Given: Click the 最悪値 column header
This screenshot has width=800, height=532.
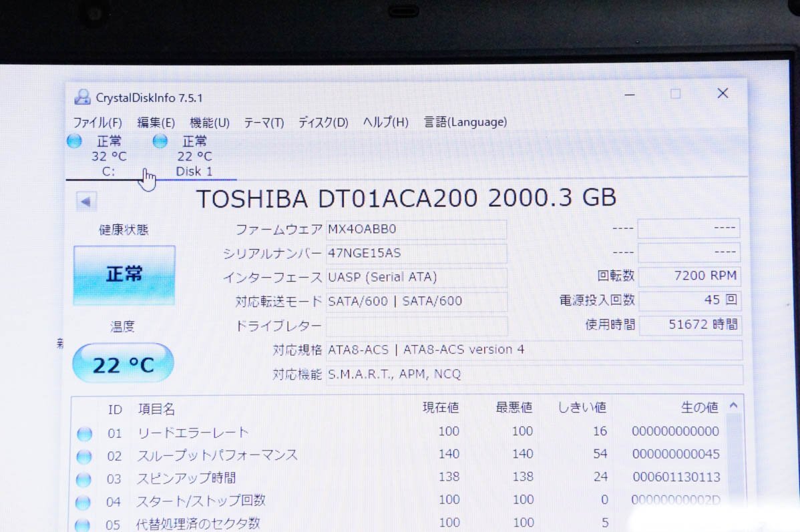Looking at the screenshot, I should pos(514,408).
